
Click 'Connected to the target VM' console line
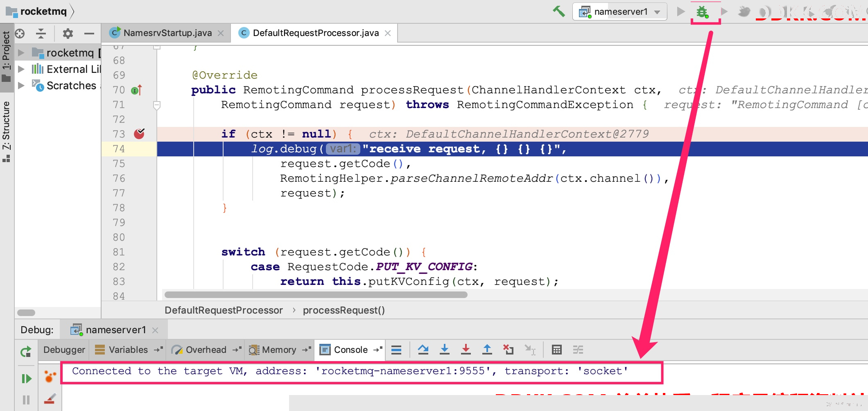tap(350, 371)
